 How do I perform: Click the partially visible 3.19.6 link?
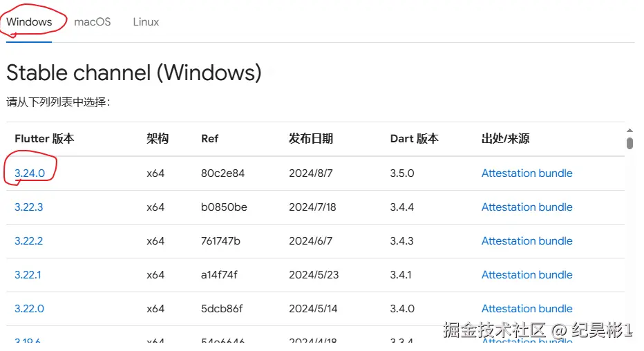28,340
